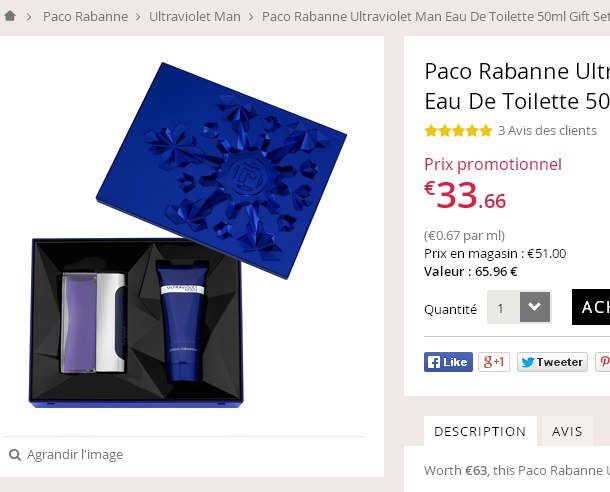Switch to the Description tab
610x492 pixels.
point(480,431)
